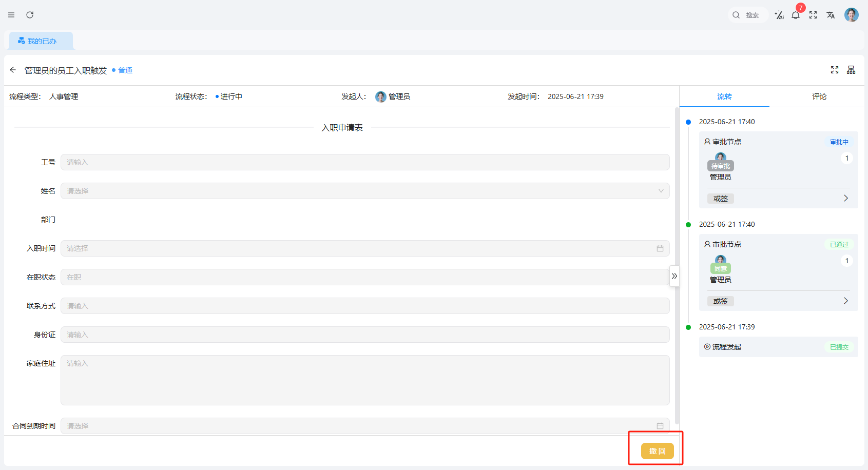Click the play icon beside 流程发起

(707, 347)
